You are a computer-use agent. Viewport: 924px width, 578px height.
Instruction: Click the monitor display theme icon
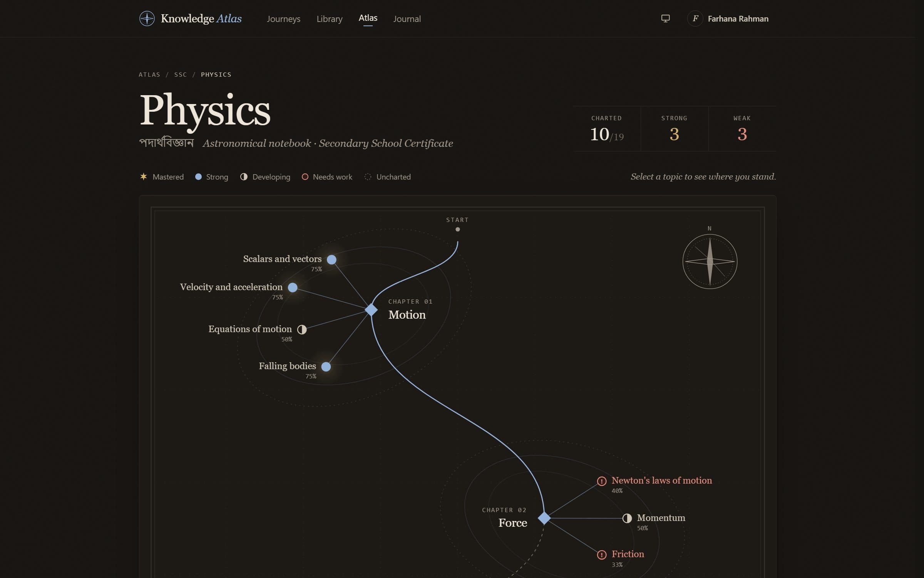coord(665,18)
